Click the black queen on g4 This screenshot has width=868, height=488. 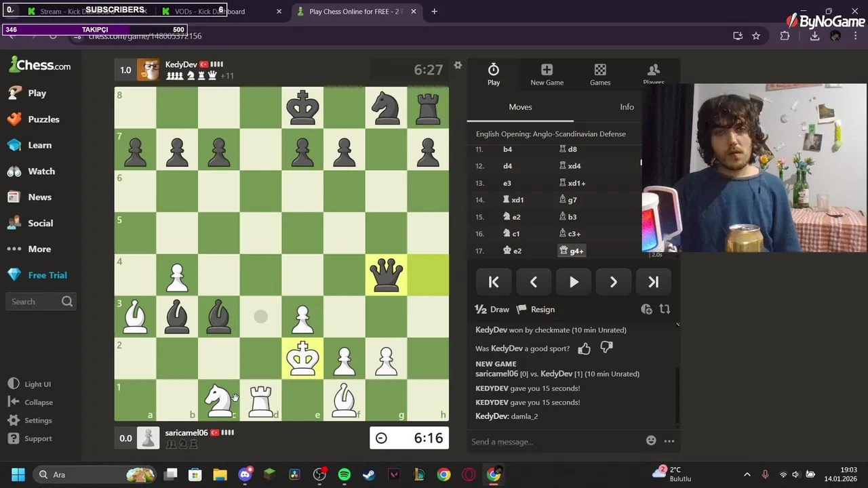tap(386, 274)
